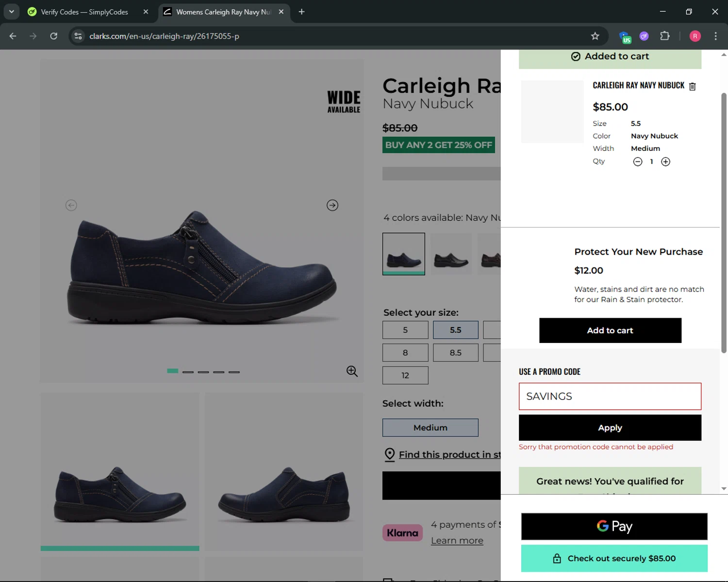
Task: Click the Klarna Learn more link
Action: [457, 540]
